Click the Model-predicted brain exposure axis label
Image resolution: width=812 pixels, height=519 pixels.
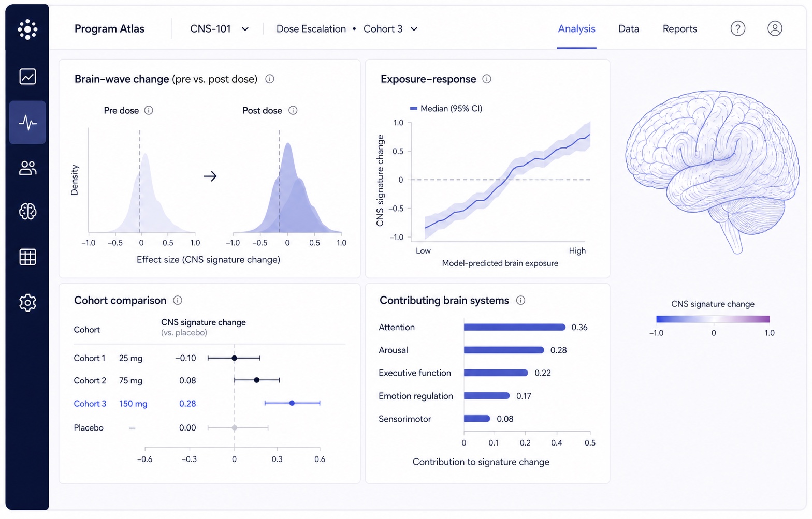pyautogui.click(x=500, y=263)
